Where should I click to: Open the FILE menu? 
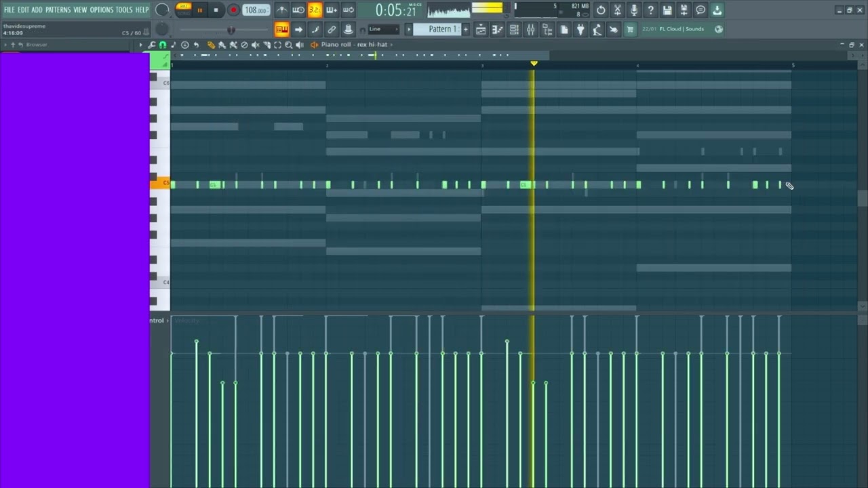9,10
